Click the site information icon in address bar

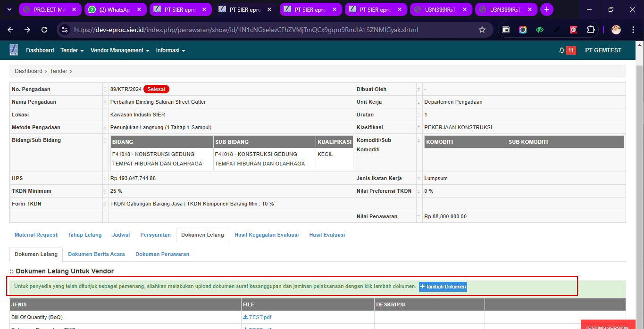pyautogui.click(x=65, y=30)
